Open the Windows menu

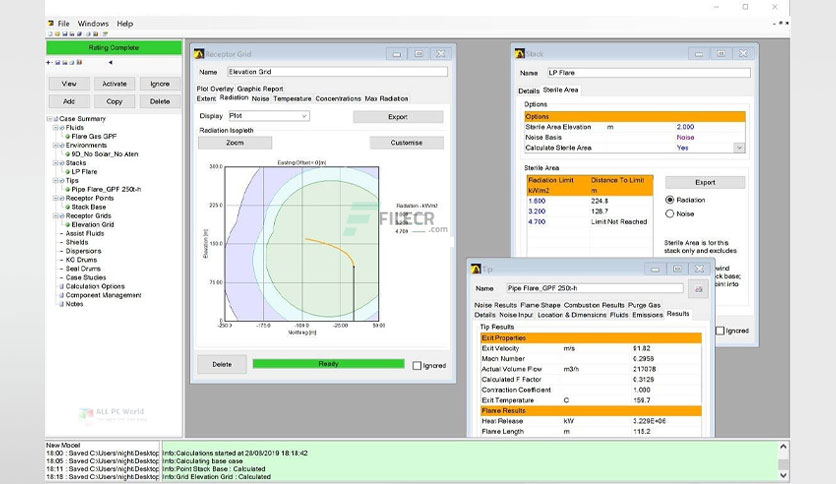tap(93, 23)
